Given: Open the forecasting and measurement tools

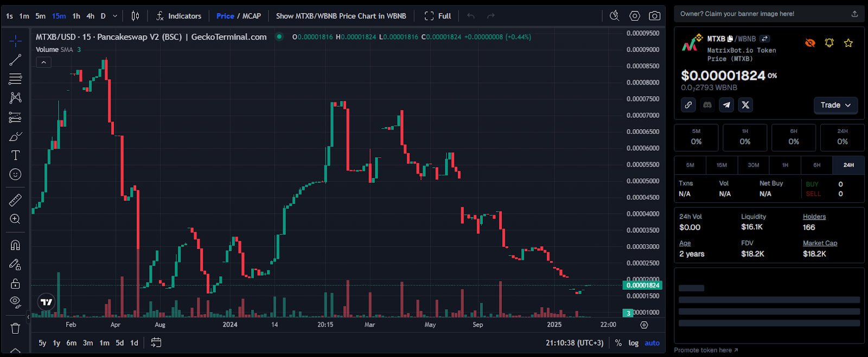Looking at the screenshot, I should click(x=15, y=117).
